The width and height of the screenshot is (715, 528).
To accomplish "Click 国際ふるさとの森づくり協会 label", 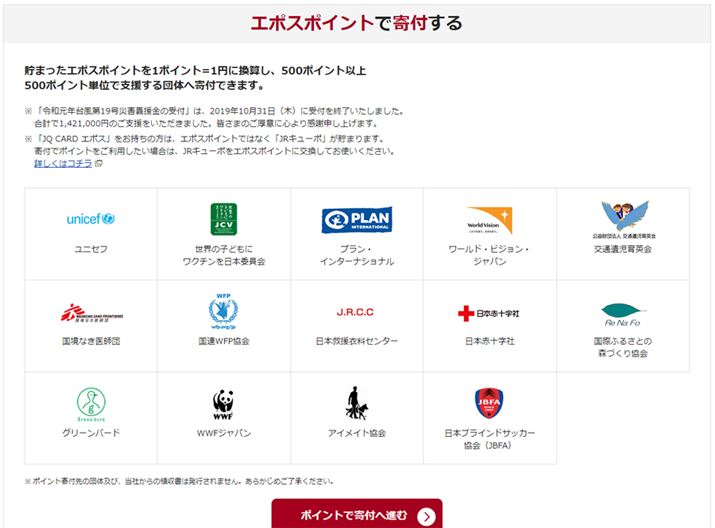I will click(623, 347).
